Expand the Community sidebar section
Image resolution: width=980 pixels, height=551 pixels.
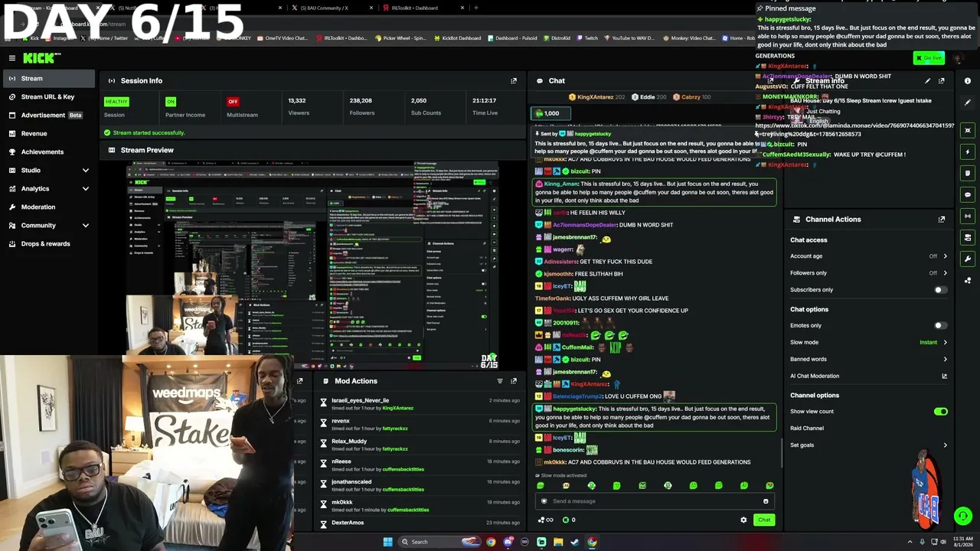pos(86,225)
